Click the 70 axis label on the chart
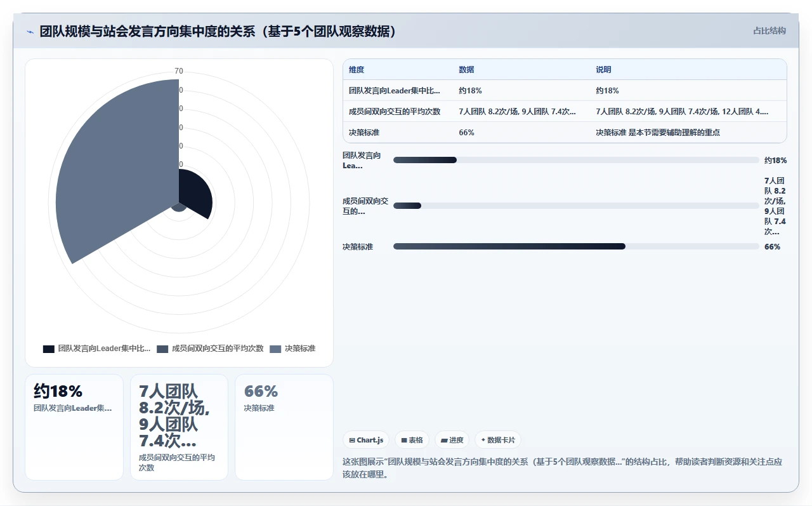The image size is (812, 506). (179, 71)
